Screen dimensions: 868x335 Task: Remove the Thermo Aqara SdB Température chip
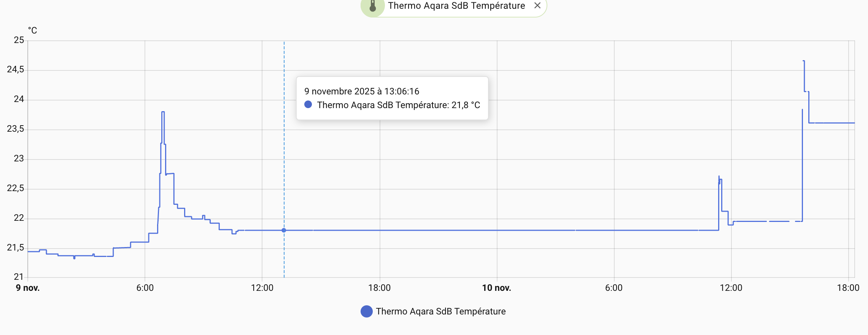(537, 6)
